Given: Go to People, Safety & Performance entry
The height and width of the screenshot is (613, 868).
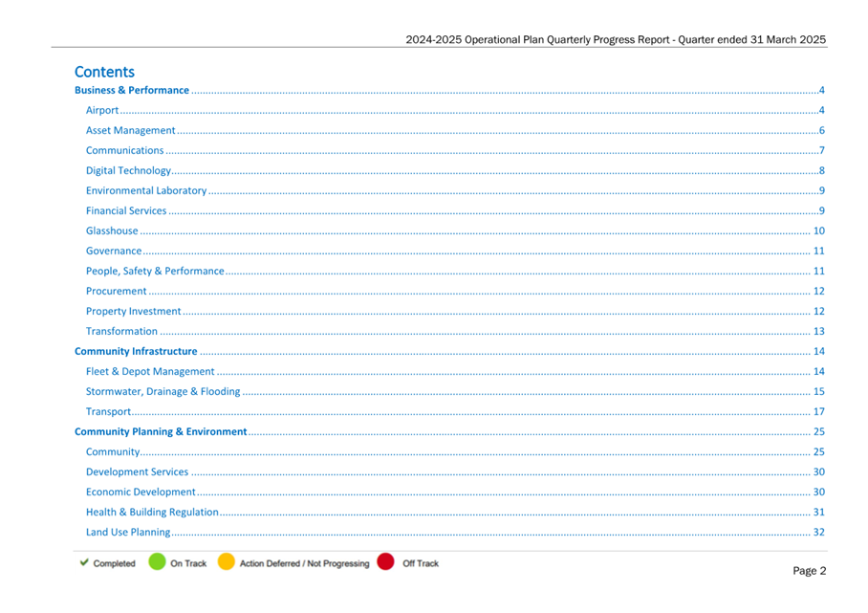Looking at the screenshot, I should (x=455, y=271).
